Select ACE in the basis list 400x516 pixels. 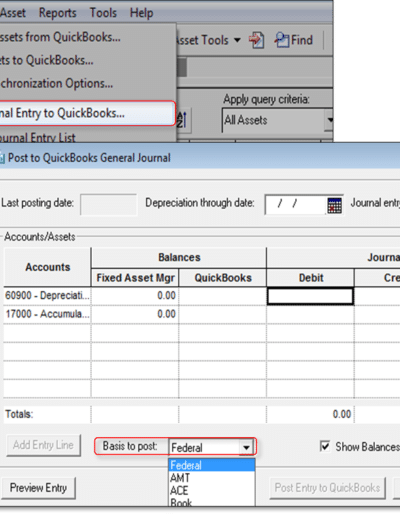pyautogui.click(x=212, y=490)
